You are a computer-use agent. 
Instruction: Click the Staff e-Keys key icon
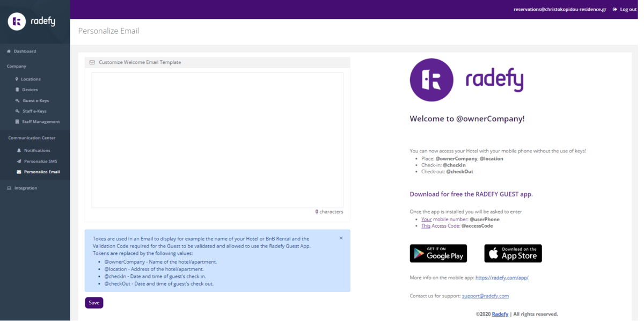click(x=18, y=111)
